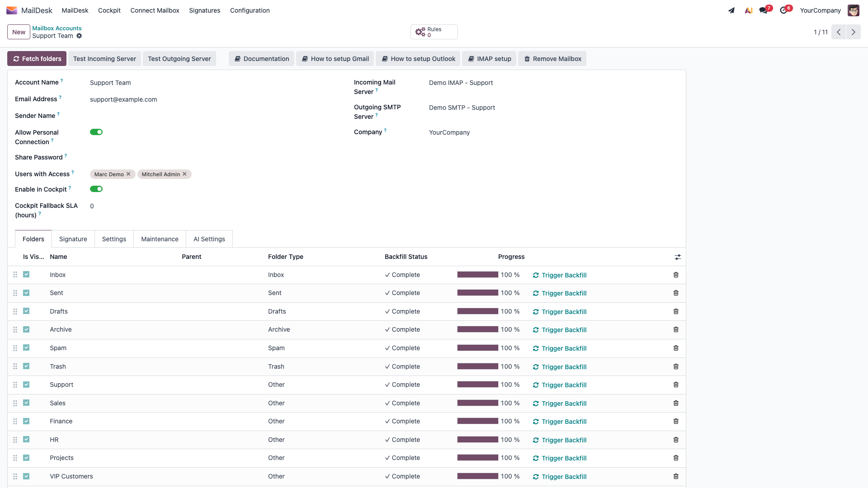The image size is (868, 488).
Task: Open the paper plane send icon
Action: [x=731, y=10]
